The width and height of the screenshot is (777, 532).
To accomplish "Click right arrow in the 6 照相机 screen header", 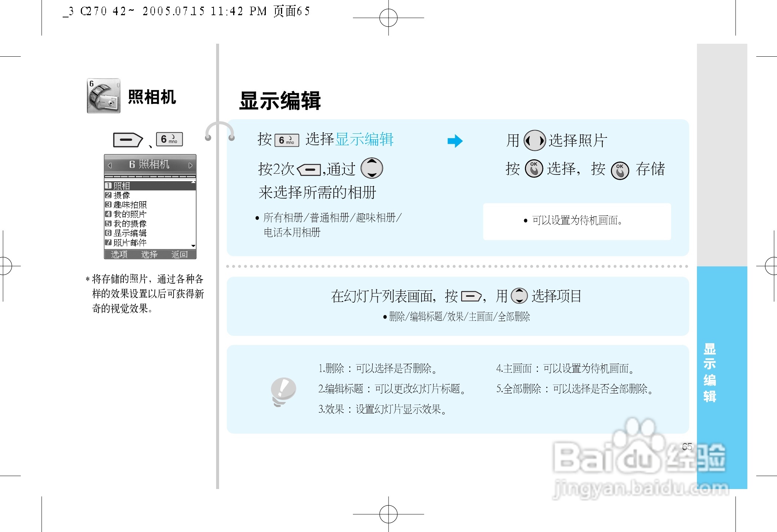I will click(190, 165).
